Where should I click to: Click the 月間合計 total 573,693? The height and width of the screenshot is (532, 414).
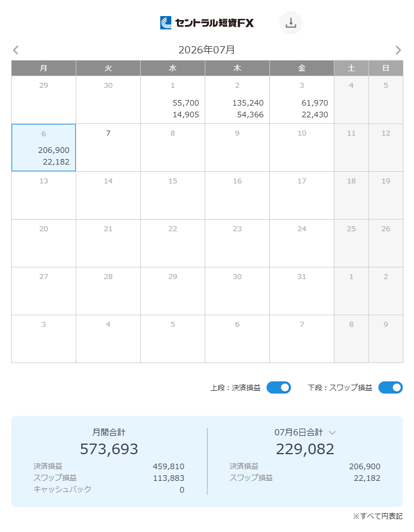tap(109, 449)
